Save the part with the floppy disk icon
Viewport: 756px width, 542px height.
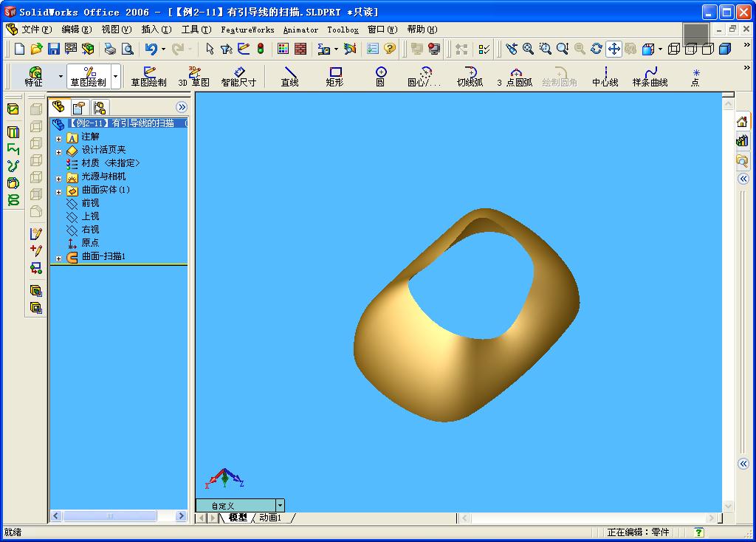(53, 49)
